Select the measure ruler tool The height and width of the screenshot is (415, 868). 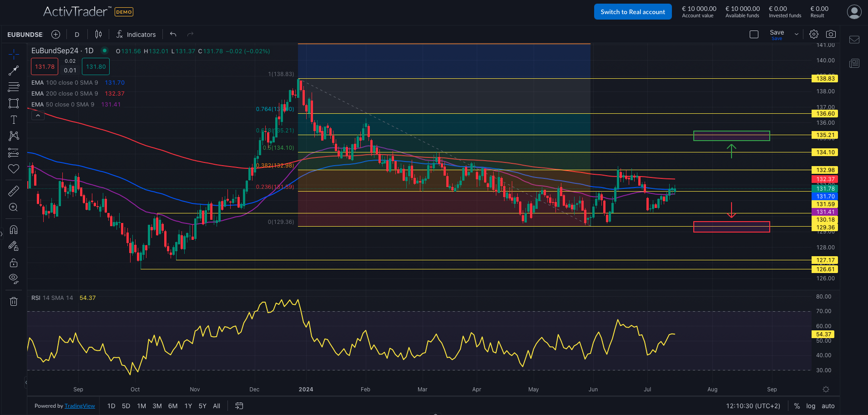point(14,191)
